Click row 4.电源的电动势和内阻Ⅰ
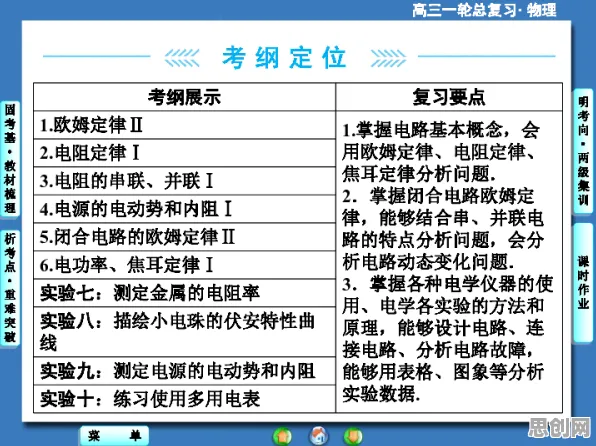596x446 pixels. [x=184, y=209]
